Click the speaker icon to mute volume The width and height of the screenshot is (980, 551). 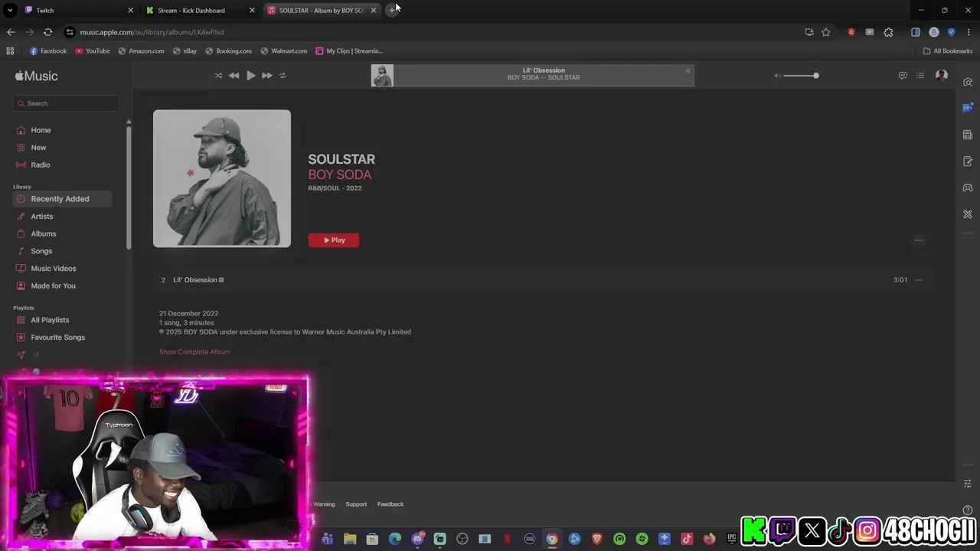777,76
